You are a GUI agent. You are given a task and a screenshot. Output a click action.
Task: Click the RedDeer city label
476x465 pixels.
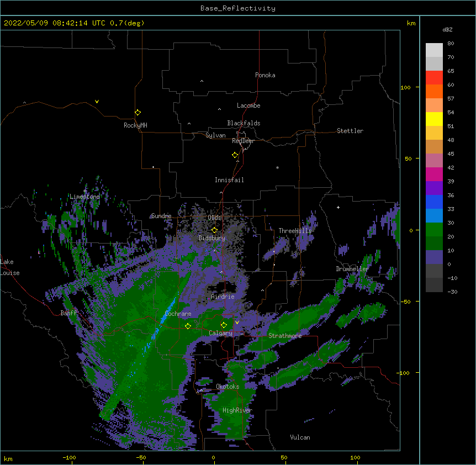243,141
